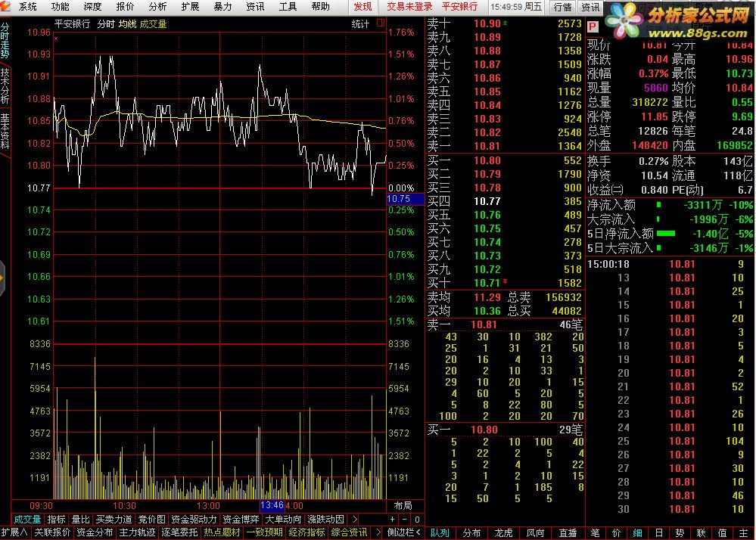Click the 13:46 time marker on the chart axis
Viewport: 756px width, 540px height.
[x=272, y=505]
